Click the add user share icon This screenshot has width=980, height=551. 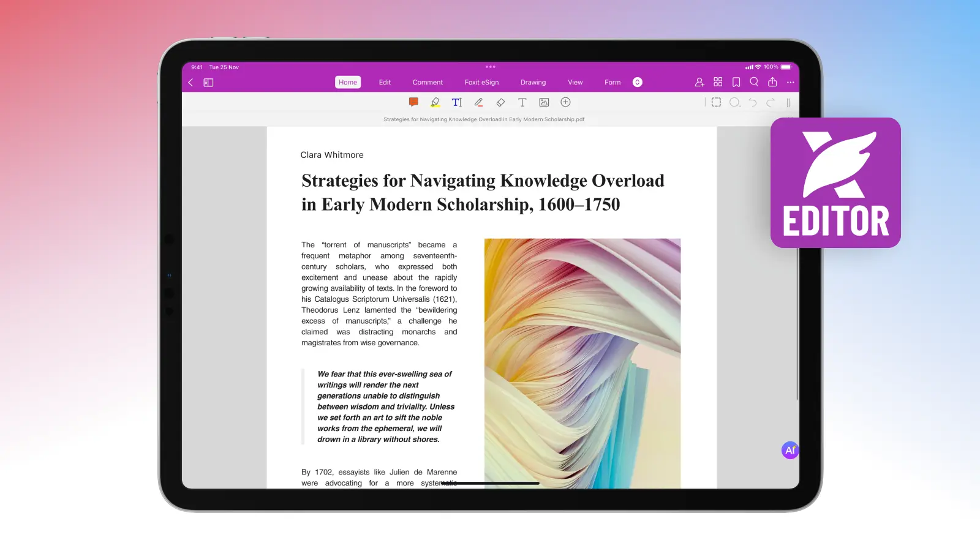point(699,82)
